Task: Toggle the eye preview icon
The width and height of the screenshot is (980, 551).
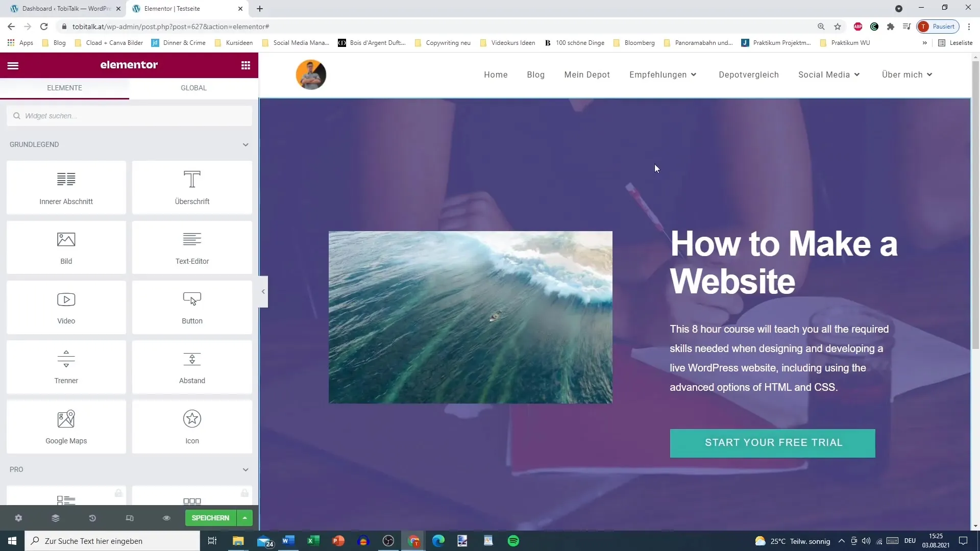Action: click(x=166, y=518)
